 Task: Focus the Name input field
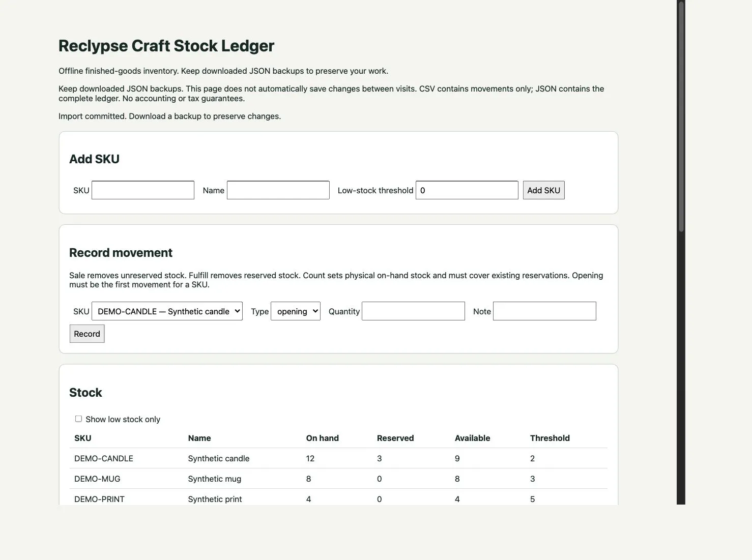pos(278,190)
